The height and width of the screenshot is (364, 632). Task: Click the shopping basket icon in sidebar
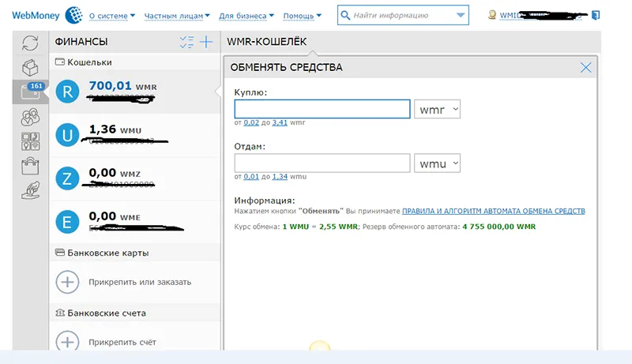[30, 167]
